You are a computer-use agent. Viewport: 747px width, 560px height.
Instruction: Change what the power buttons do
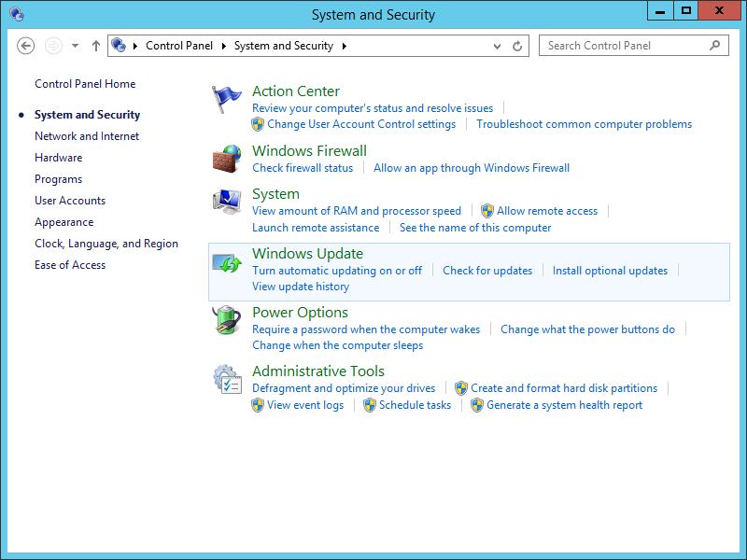[587, 329]
